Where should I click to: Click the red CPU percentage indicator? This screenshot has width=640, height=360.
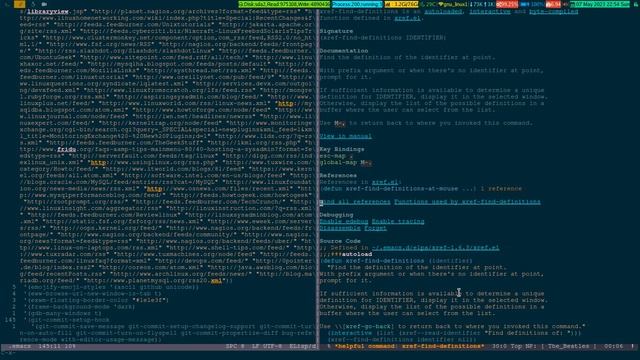coord(507,4)
